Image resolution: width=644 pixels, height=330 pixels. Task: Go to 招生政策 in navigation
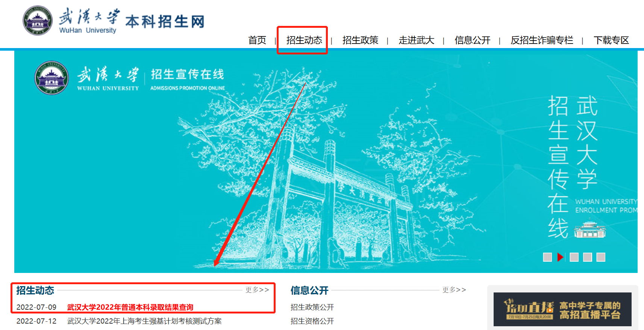coord(360,40)
